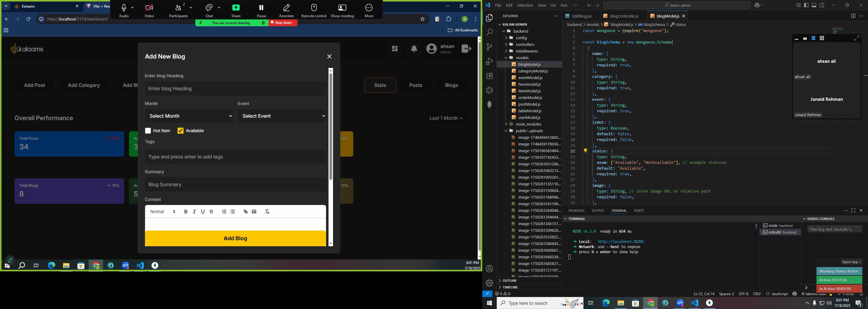Click the Enter blog Heading field
868x309 pixels.
coord(235,89)
